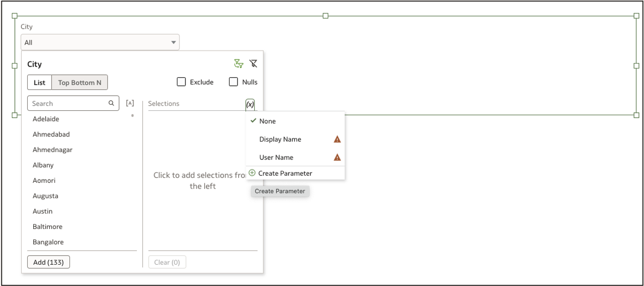The image size is (644, 286).
Task: Click the search magnifier in the City filter
Action: point(111,103)
